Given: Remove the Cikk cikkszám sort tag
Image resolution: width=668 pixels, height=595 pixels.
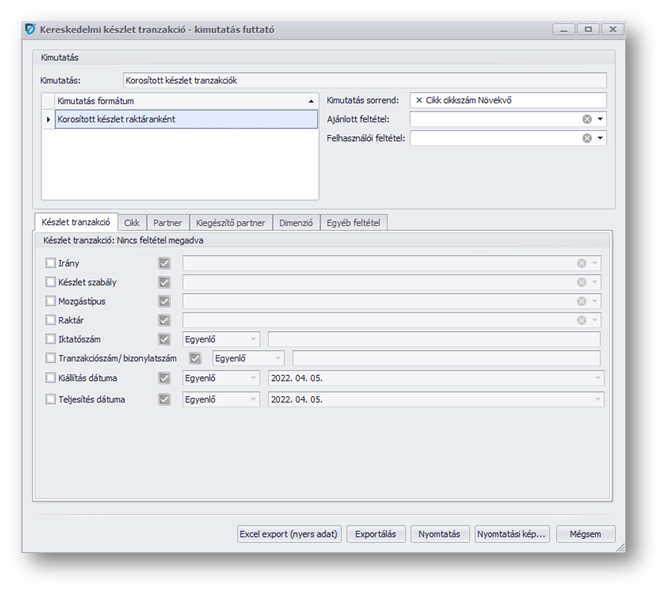Looking at the screenshot, I should [419, 101].
